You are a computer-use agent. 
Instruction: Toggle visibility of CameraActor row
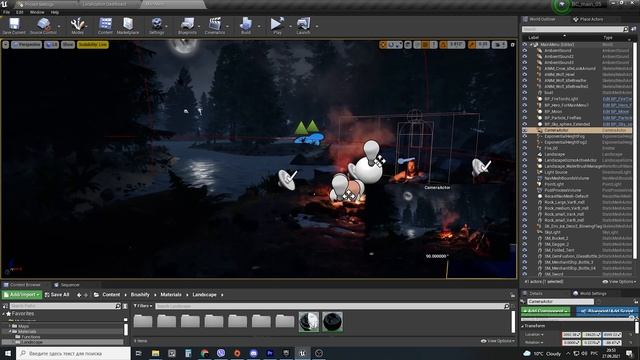(x=525, y=130)
